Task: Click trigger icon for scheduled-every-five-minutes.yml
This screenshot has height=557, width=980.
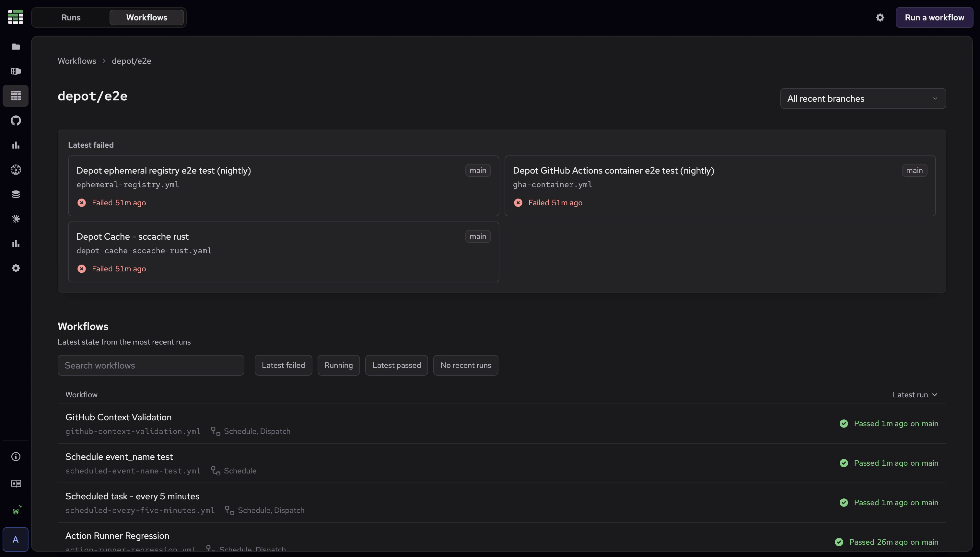Action: (230, 510)
